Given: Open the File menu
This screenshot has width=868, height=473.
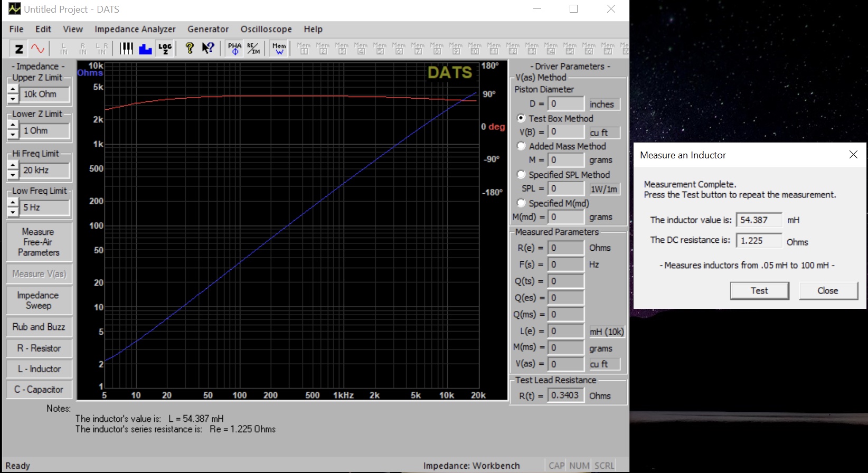Looking at the screenshot, I should (x=16, y=29).
